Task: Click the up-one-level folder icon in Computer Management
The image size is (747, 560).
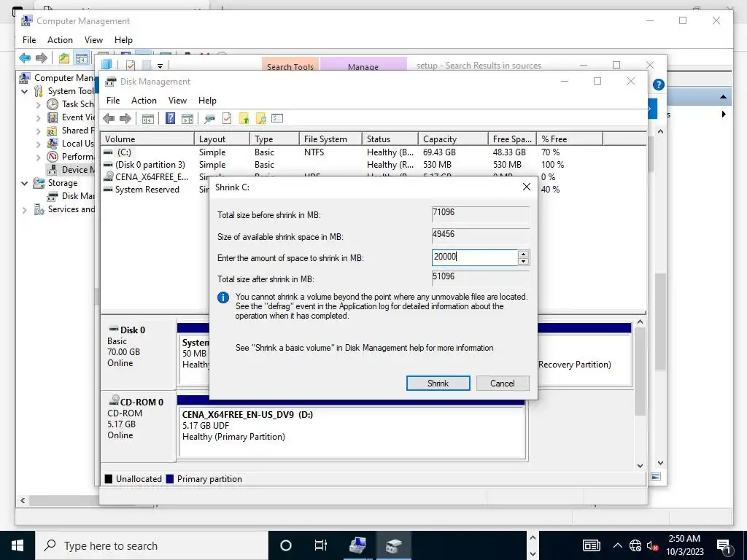Action: [64, 58]
